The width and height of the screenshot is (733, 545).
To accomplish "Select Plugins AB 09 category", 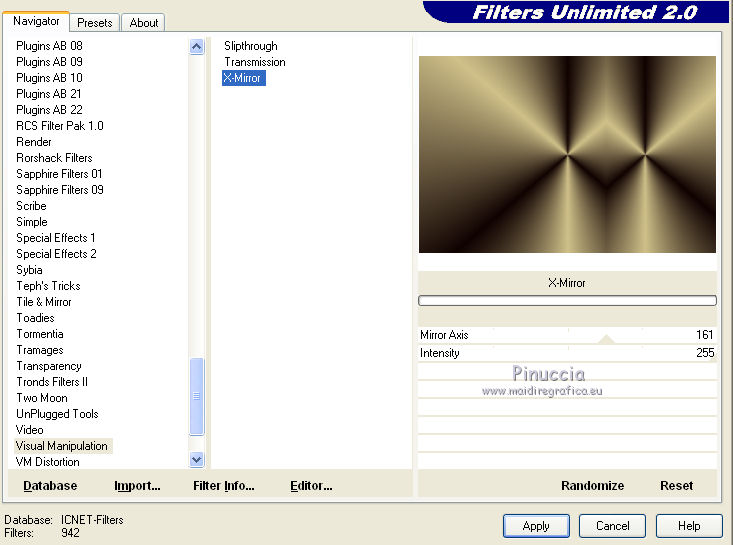I will tap(49, 62).
